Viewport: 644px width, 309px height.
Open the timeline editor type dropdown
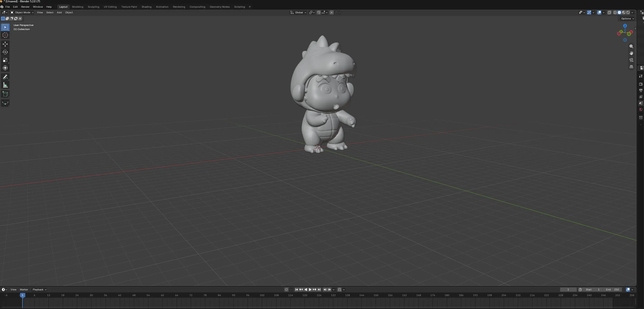4,290
